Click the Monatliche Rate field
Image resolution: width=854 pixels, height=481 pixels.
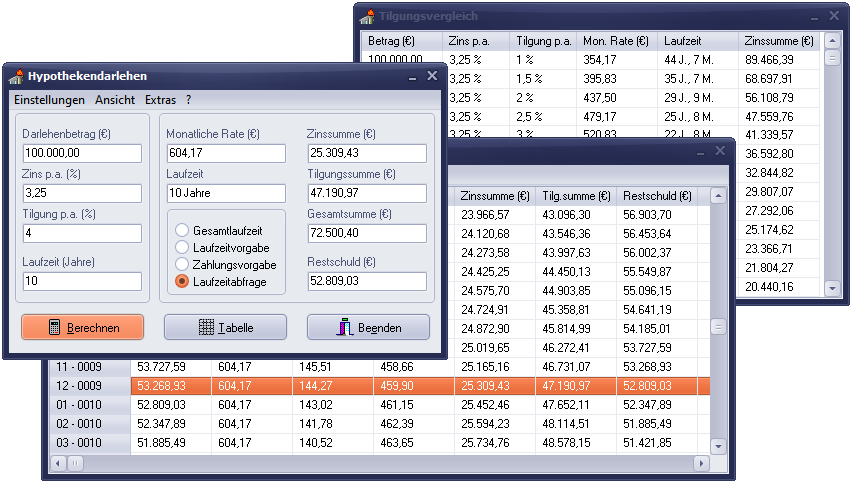tap(226, 153)
